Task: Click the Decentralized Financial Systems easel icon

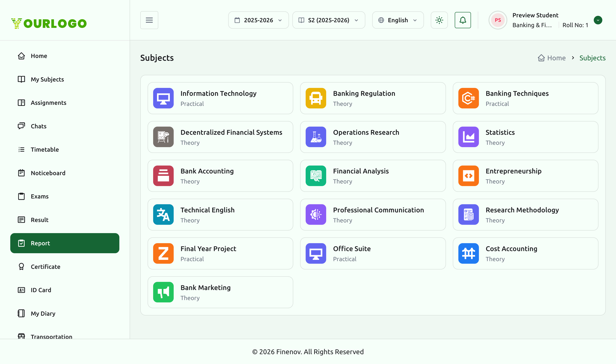Action: coord(163,137)
